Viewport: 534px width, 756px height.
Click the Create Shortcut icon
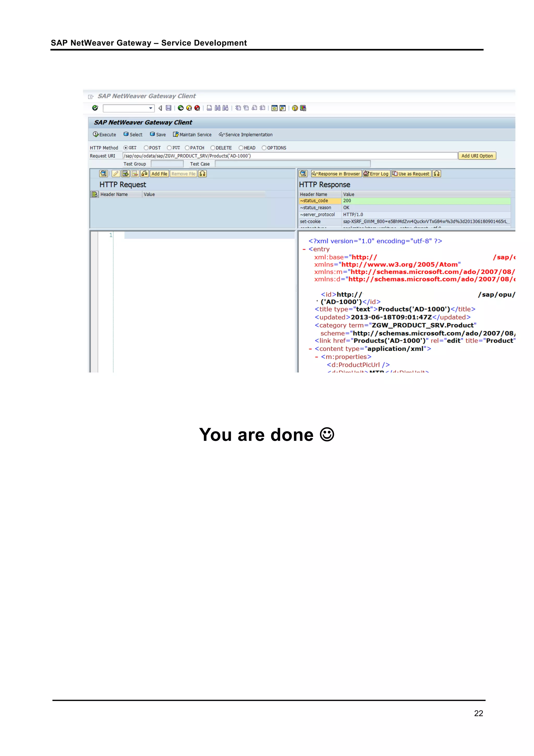coord(283,108)
